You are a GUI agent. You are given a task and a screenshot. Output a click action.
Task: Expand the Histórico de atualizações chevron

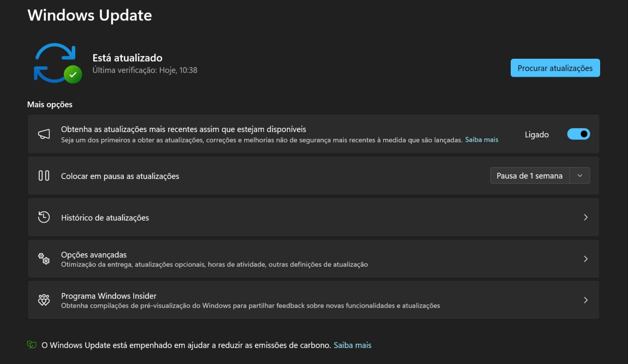tap(585, 217)
